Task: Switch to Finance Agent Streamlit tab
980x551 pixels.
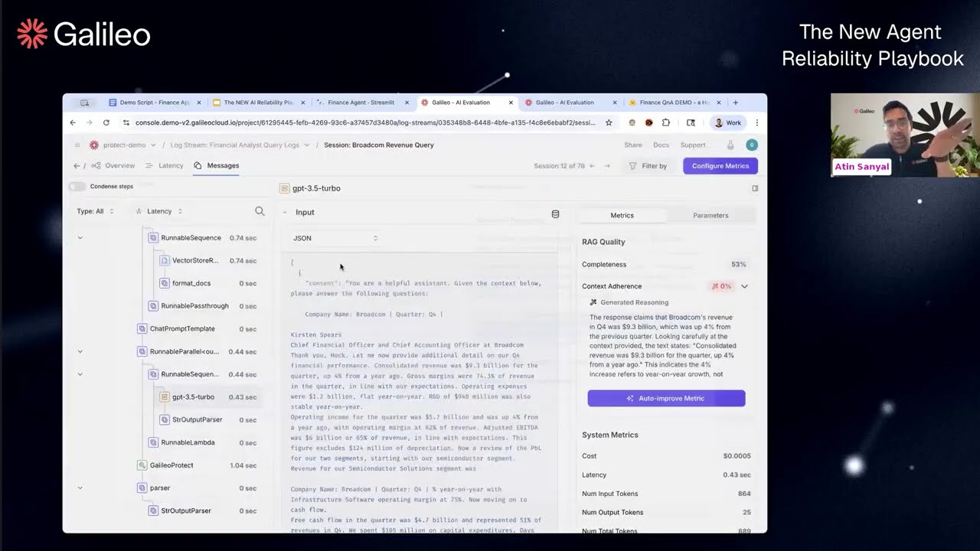Action: (x=361, y=103)
